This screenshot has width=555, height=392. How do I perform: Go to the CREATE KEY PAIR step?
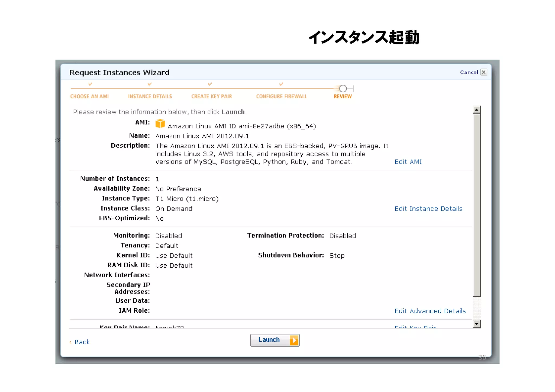212,96
